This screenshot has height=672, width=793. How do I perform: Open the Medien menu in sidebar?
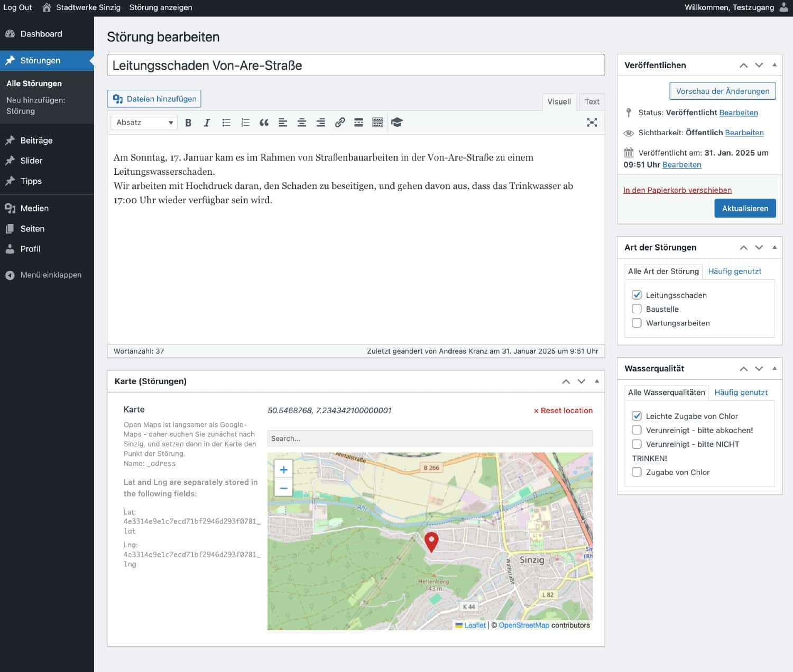click(x=34, y=208)
